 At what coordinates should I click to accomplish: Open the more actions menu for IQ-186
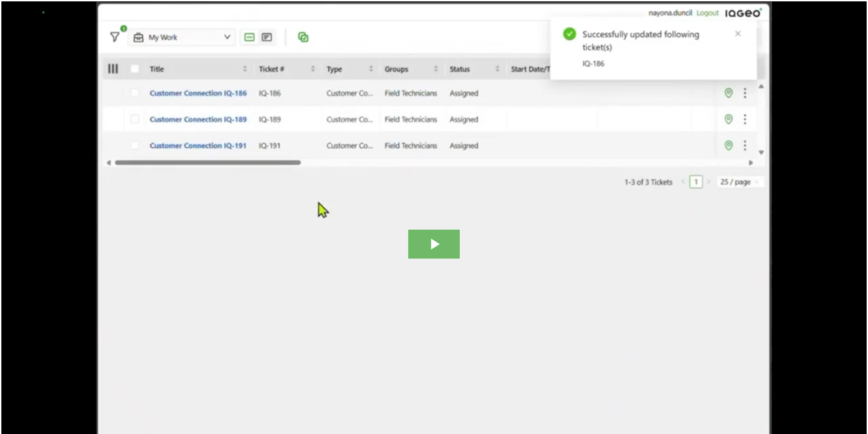click(x=745, y=93)
